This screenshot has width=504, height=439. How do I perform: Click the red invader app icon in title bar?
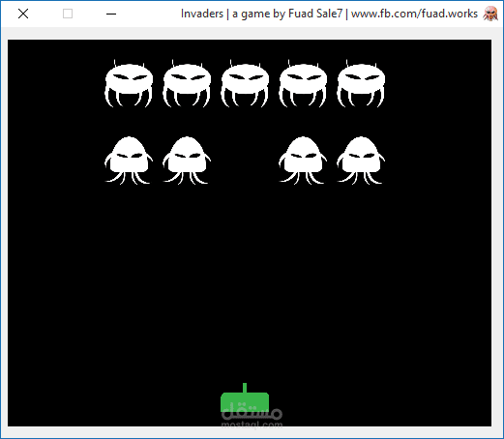490,14
